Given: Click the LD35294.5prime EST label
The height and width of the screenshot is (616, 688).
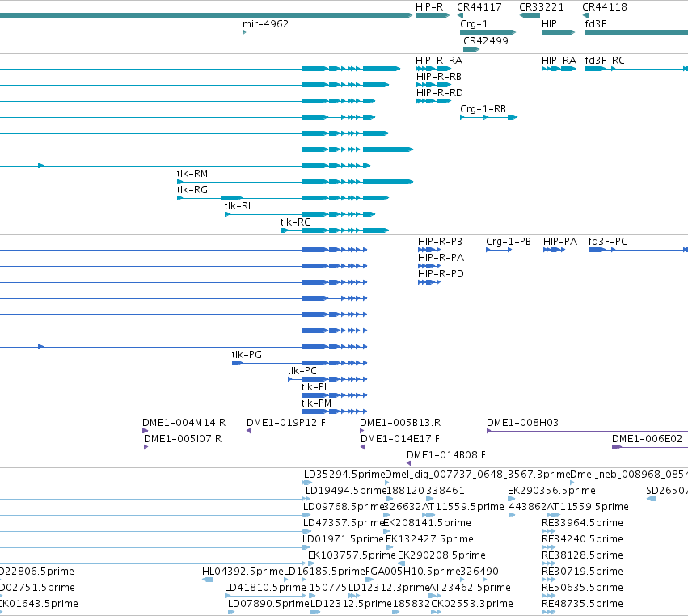Looking at the screenshot, I should (344, 475).
